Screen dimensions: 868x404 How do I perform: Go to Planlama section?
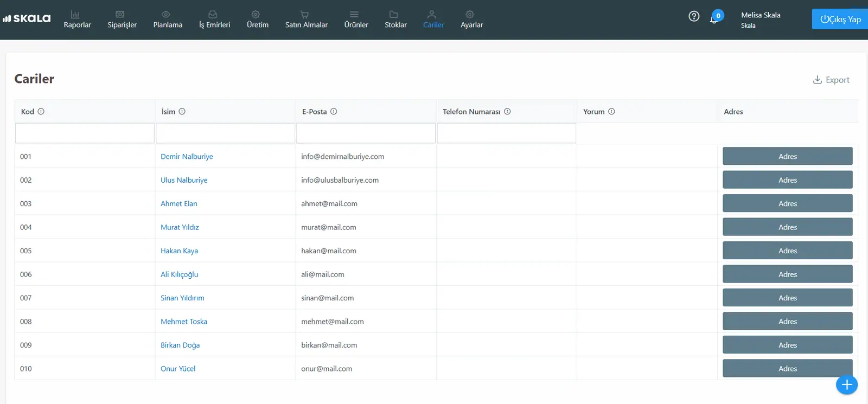pos(168,20)
